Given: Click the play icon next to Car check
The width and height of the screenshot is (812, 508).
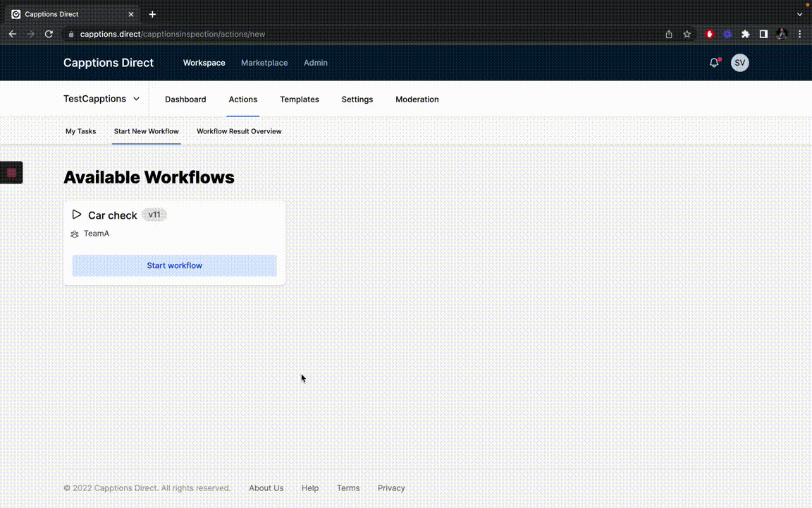Looking at the screenshot, I should click(x=77, y=214).
